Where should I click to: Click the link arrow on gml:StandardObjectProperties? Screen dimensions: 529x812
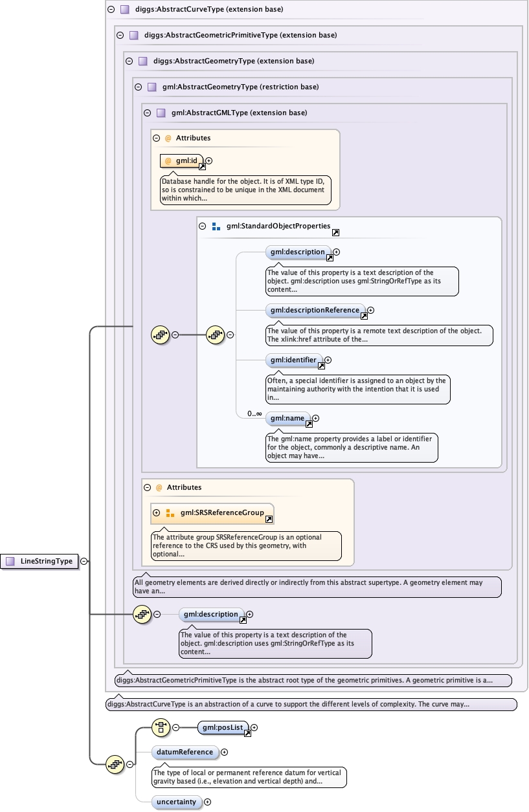[x=335, y=232]
